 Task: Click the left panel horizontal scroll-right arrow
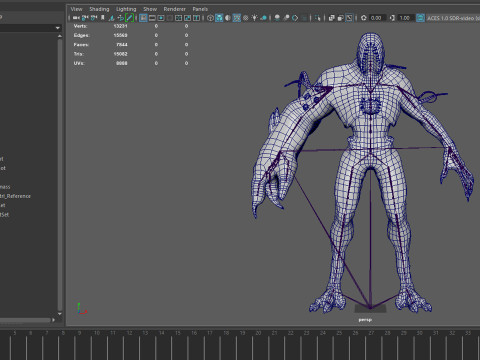[x=53, y=320]
